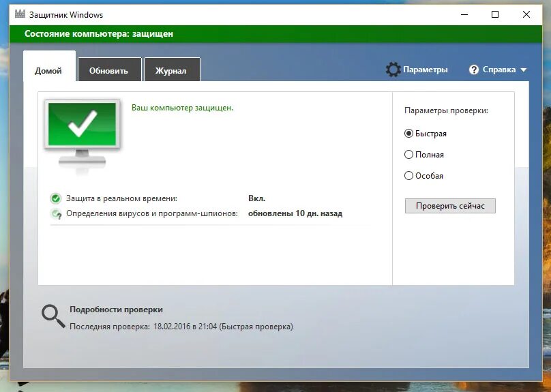Click 'Определения вирусов и программ-шпионов:' label
Image resolution: width=551 pixels, height=392 pixels.
point(152,213)
